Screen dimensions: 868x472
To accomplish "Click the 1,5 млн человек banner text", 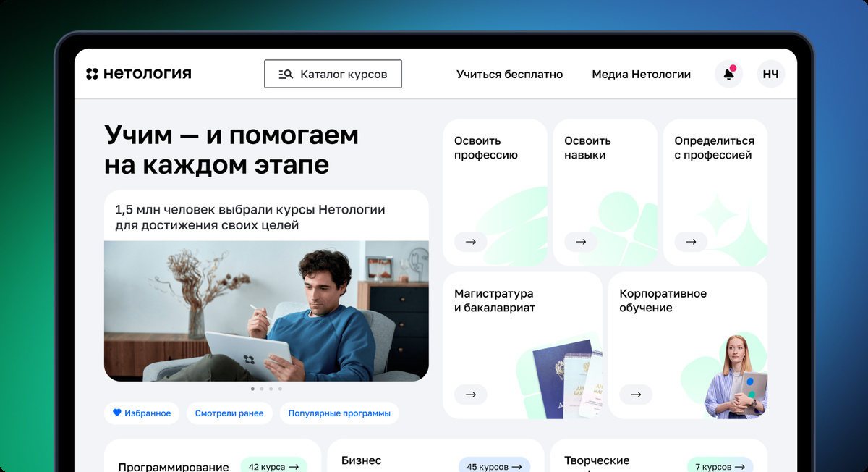I will point(250,217).
